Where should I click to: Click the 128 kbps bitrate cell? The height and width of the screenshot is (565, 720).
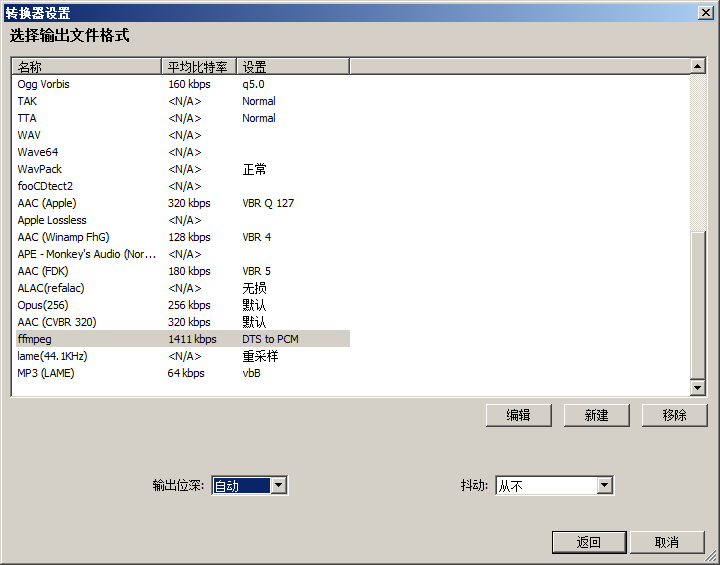(x=189, y=237)
